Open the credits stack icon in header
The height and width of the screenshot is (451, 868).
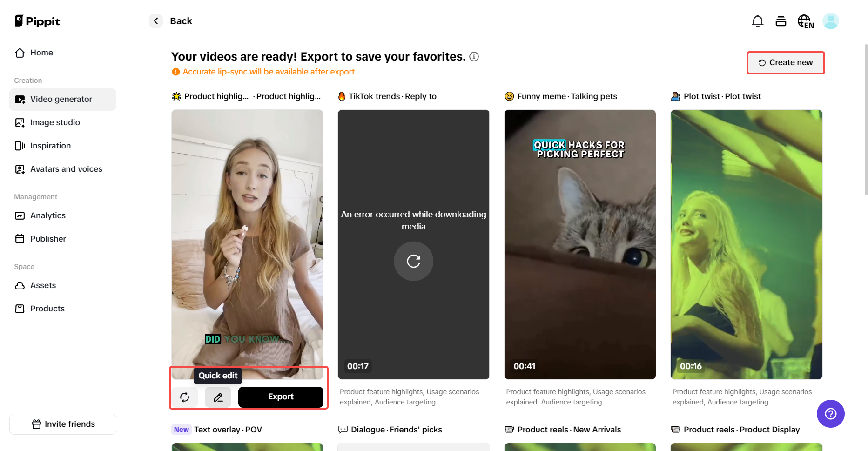point(781,21)
